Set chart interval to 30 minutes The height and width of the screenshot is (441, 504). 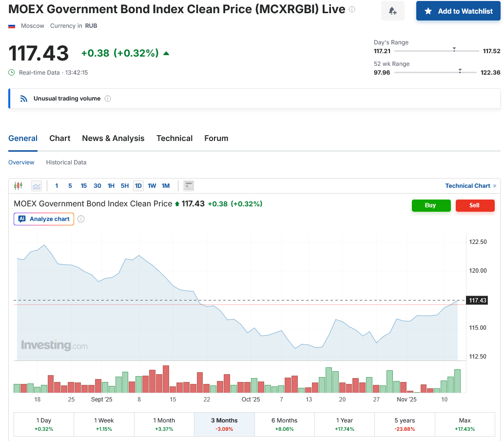97,186
